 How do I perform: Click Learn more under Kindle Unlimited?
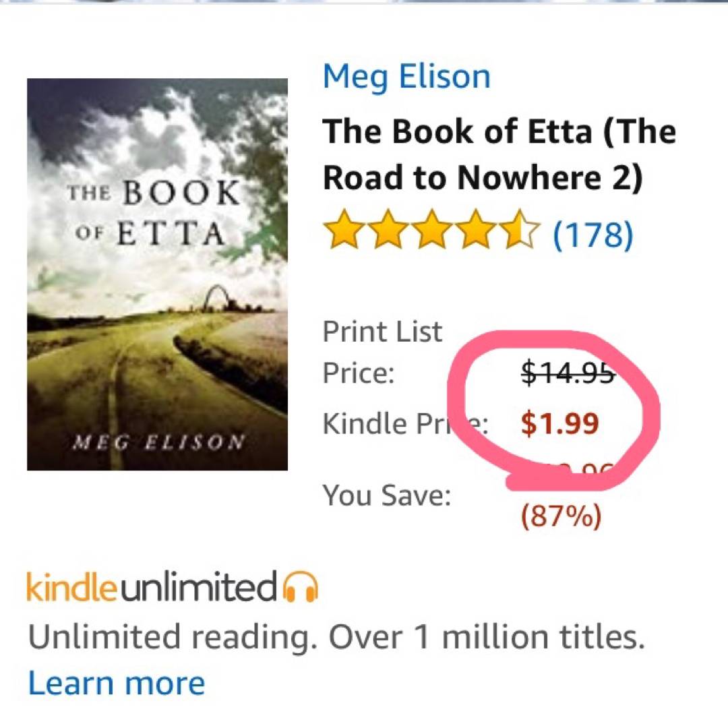[x=116, y=683]
